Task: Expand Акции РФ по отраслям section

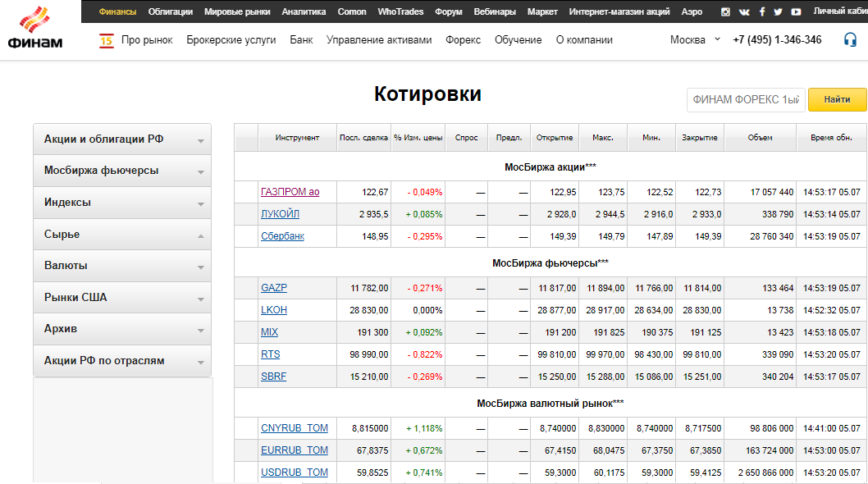Action: tap(122, 360)
